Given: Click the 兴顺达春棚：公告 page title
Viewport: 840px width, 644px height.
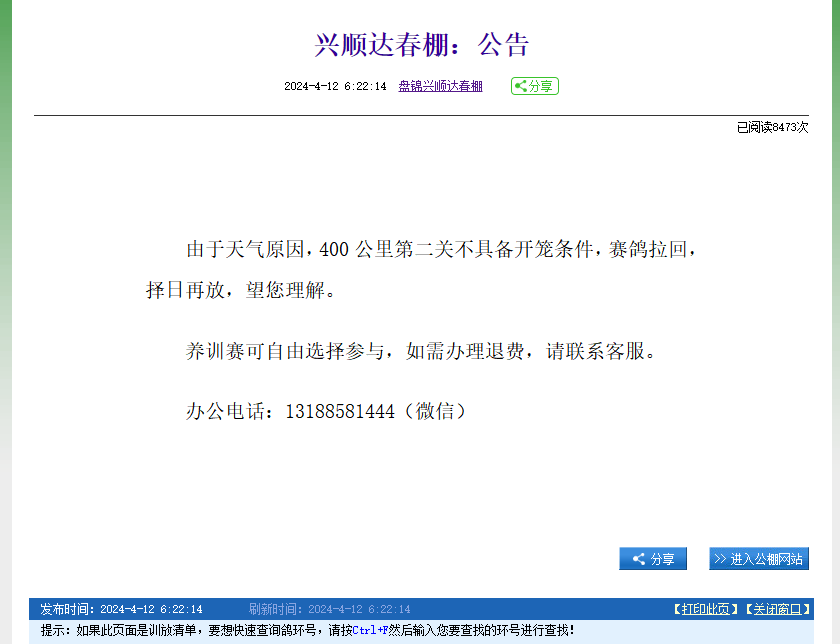Looking at the screenshot, I should [421, 45].
